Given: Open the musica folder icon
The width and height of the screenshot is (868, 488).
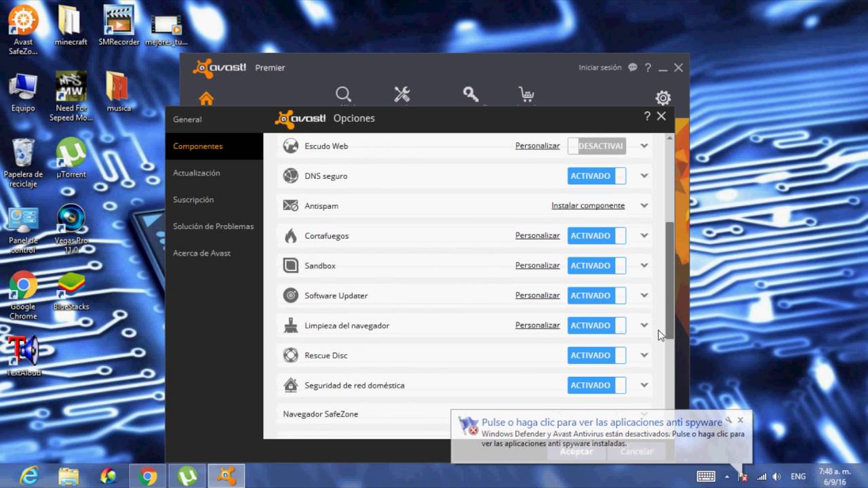Looking at the screenshot, I should coord(118,93).
